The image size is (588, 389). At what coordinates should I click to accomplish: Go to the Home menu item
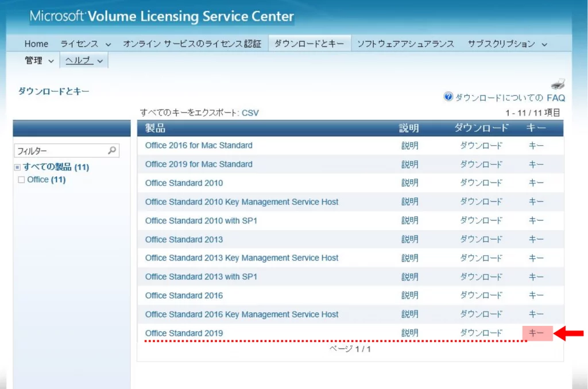(x=36, y=44)
